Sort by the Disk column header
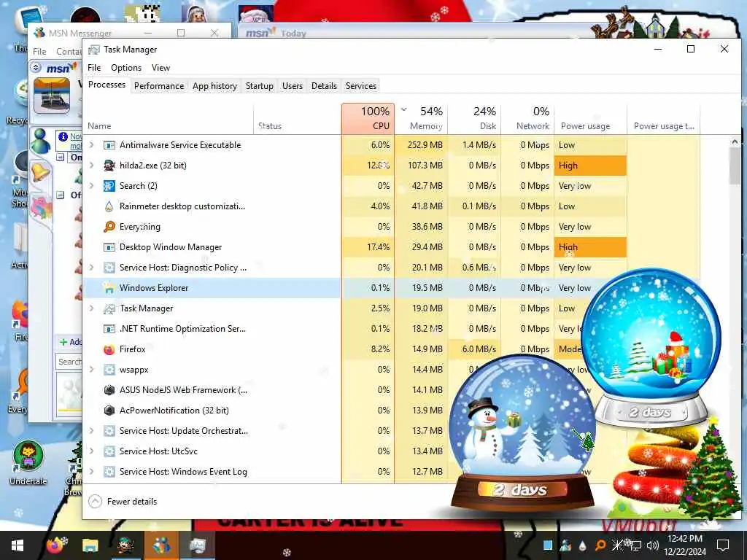The height and width of the screenshot is (560, 747). [x=474, y=119]
